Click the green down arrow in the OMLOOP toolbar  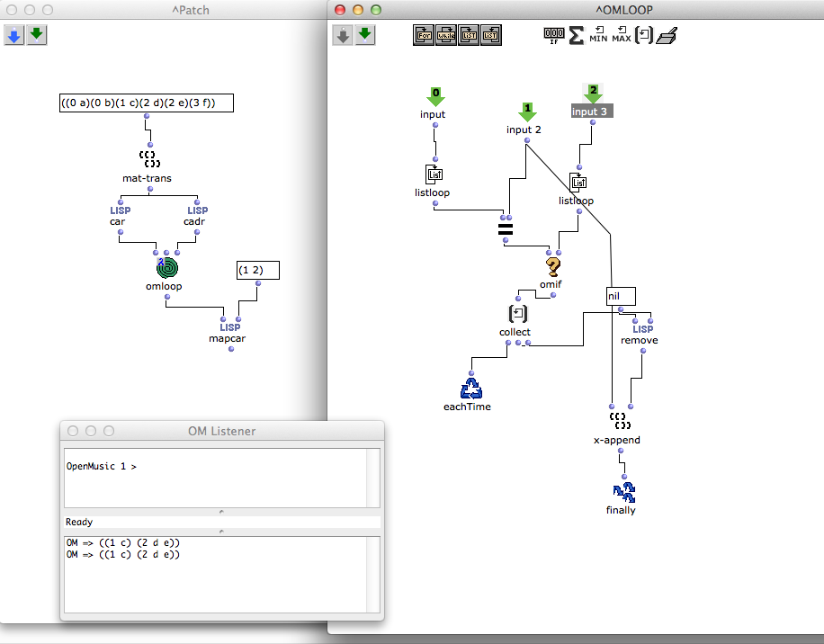(x=364, y=35)
